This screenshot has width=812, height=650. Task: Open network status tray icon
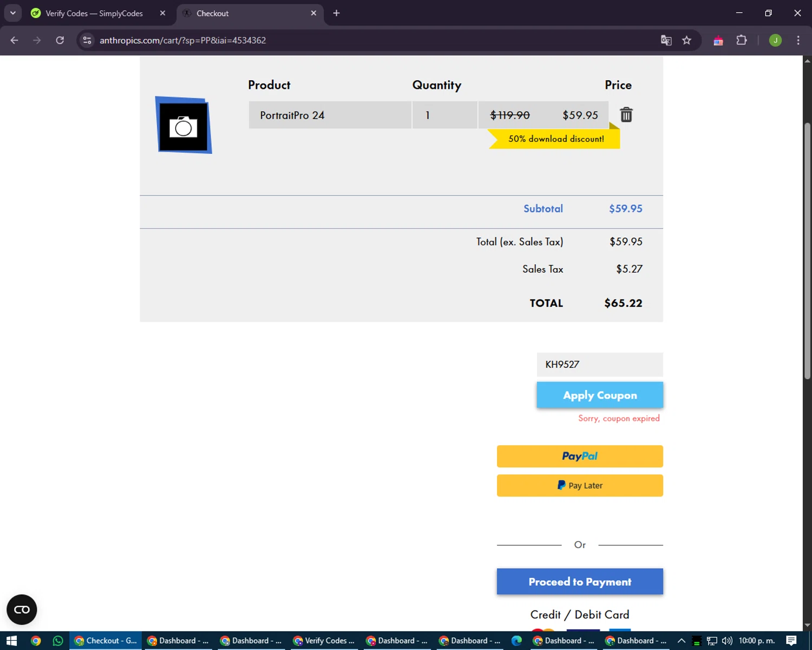[x=712, y=641]
